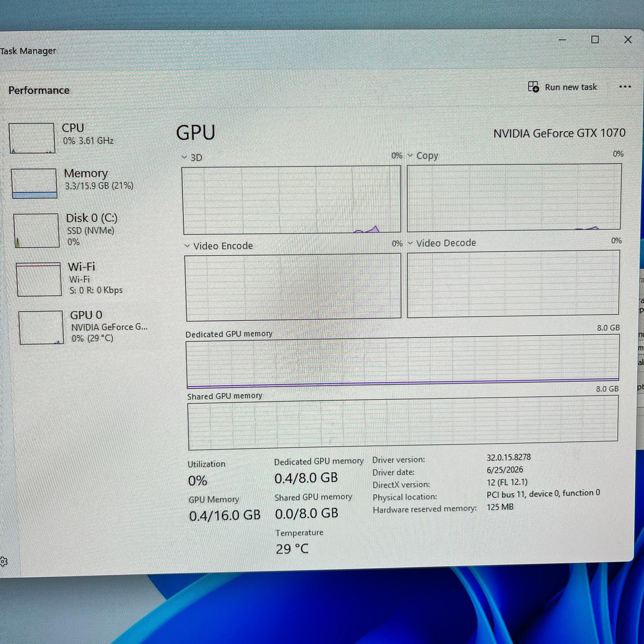Click the Run new task icon
The height and width of the screenshot is (644, 644).
pyautogui.click(x=533, y=87)
